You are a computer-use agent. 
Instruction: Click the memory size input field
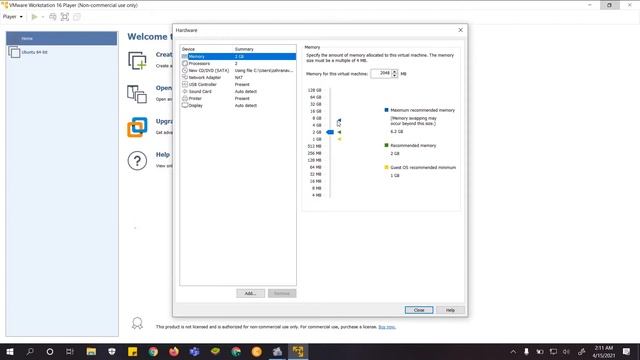pos(381,73)
